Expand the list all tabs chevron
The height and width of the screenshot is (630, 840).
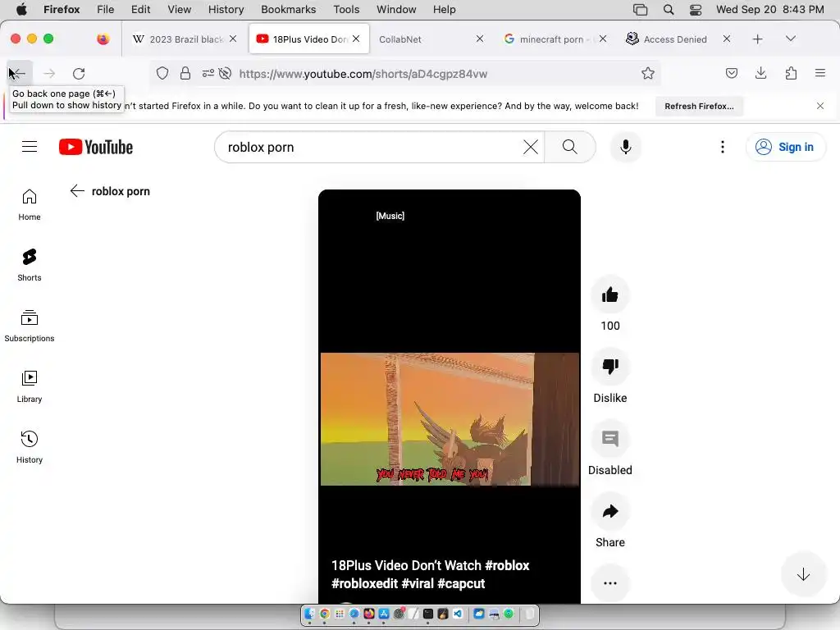790,39
